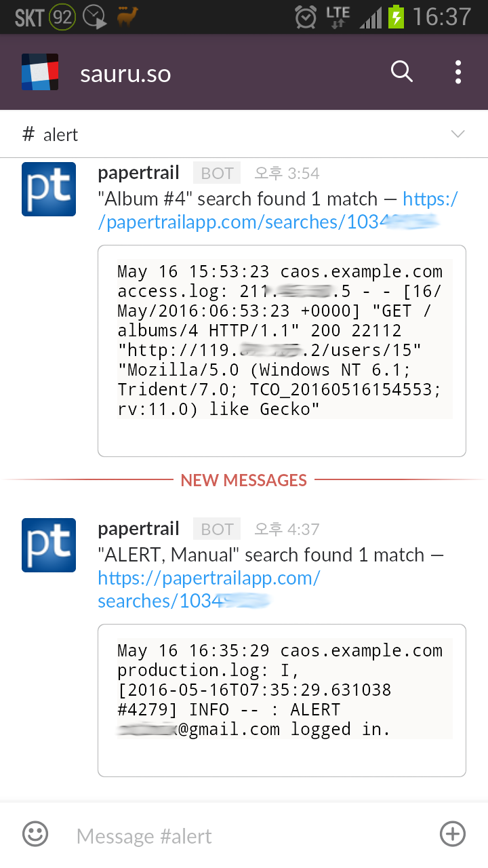Image resolution: width=488 pixels, height=868 pixels.
Task: Open the #alert channel title
Action: coord(52,135)
